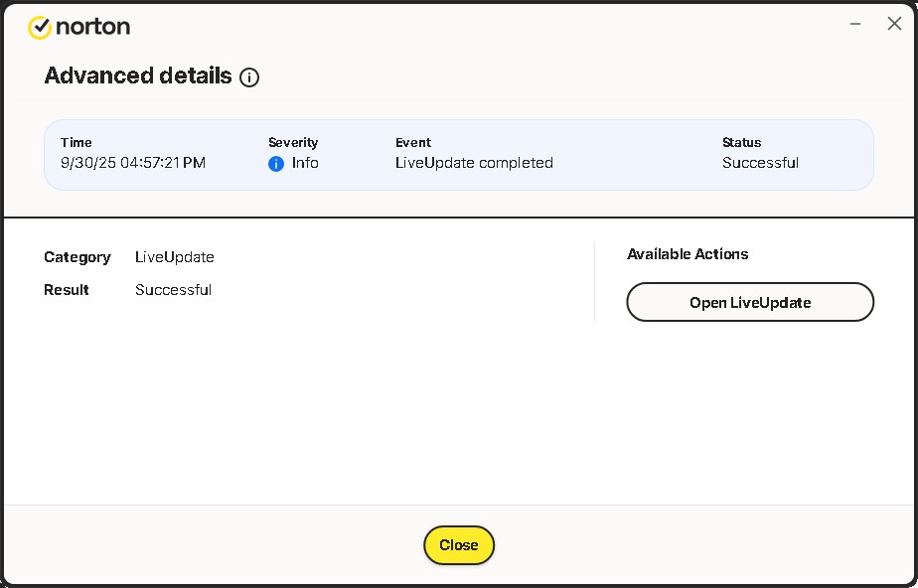Click the Successful value under Status
Viewport: 918px width, 588px height.
(x=760, y=163)
